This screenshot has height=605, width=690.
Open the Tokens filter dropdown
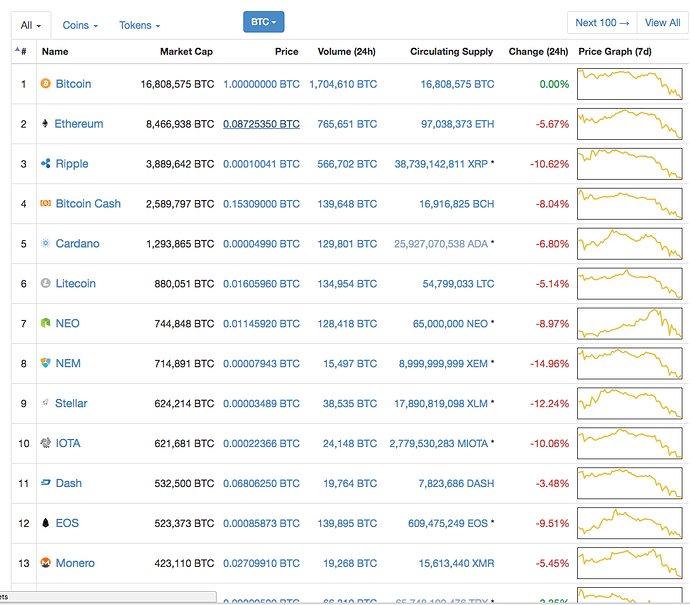(x=139, y=25)
